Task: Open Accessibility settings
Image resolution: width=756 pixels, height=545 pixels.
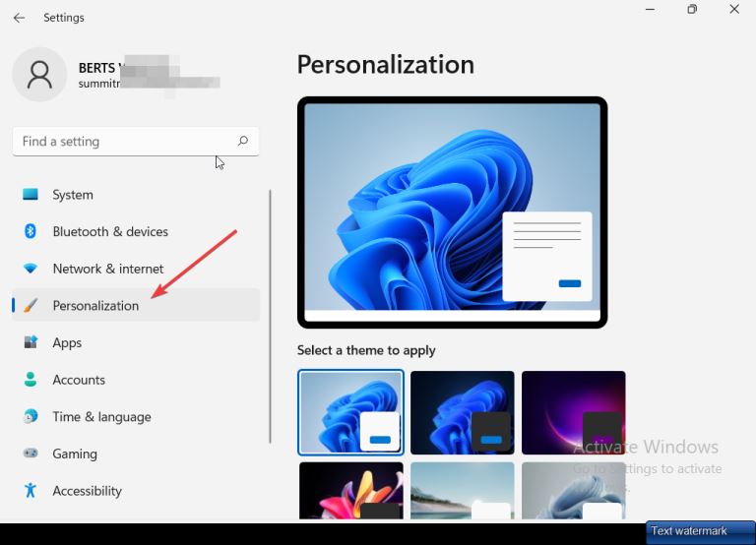Action: tap(136, 491)
